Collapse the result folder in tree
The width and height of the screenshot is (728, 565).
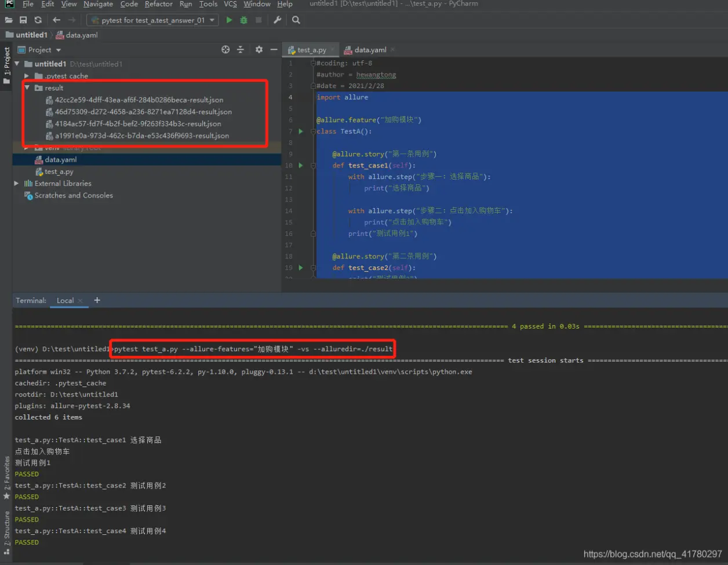click(27, 88)
